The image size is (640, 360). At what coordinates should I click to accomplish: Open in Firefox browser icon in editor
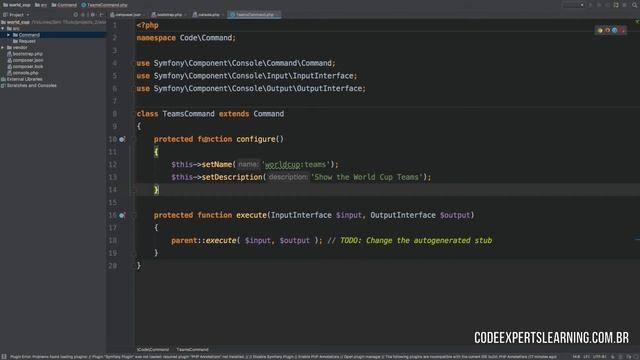click(607, 30)
